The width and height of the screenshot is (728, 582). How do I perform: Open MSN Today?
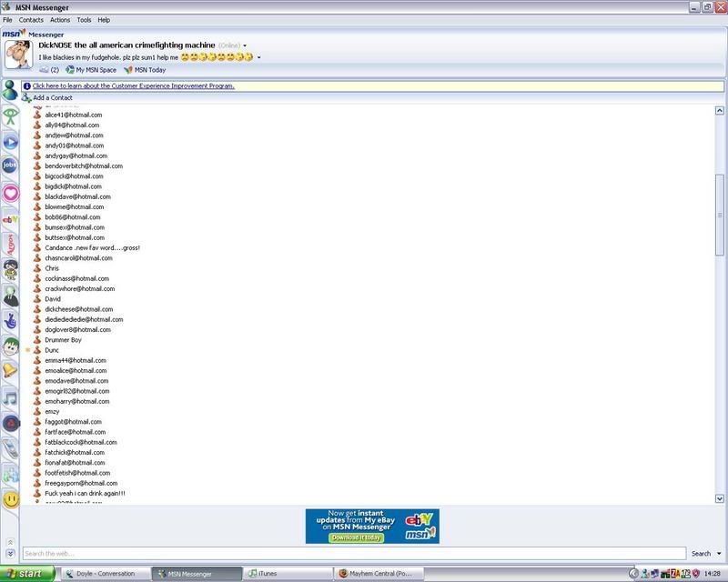pyautogui.click(x=145, y=70)
